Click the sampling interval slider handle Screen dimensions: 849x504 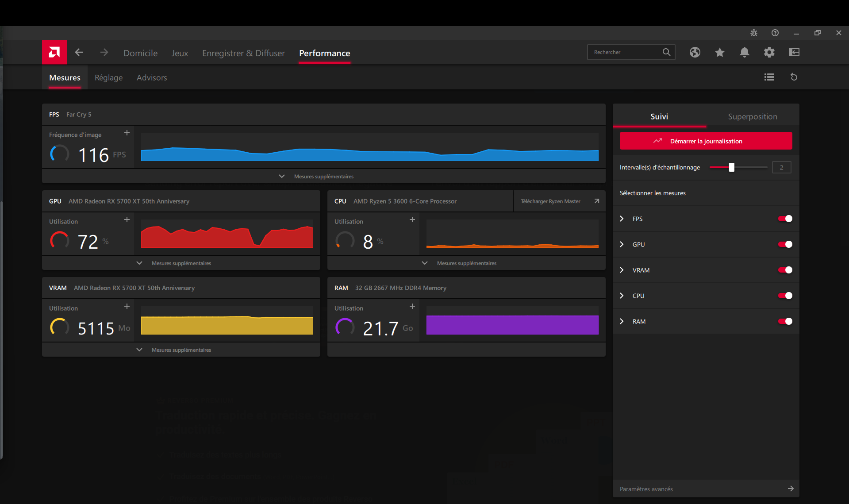[x=731, y=167]
